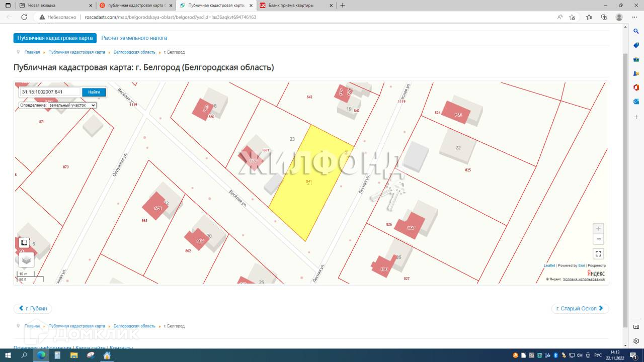This screenshot has width=644, height=362.
Task: Open the clock showing 14:13
Action: click(x=615, y=355)
